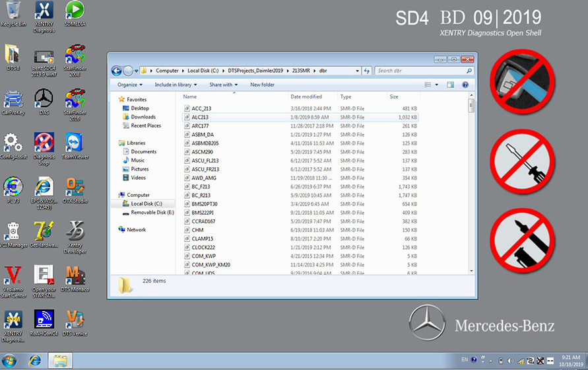The image size is (588, 370).
Task: Launch DTS Monaco desktop shortcut
Action: coord(75,279)
